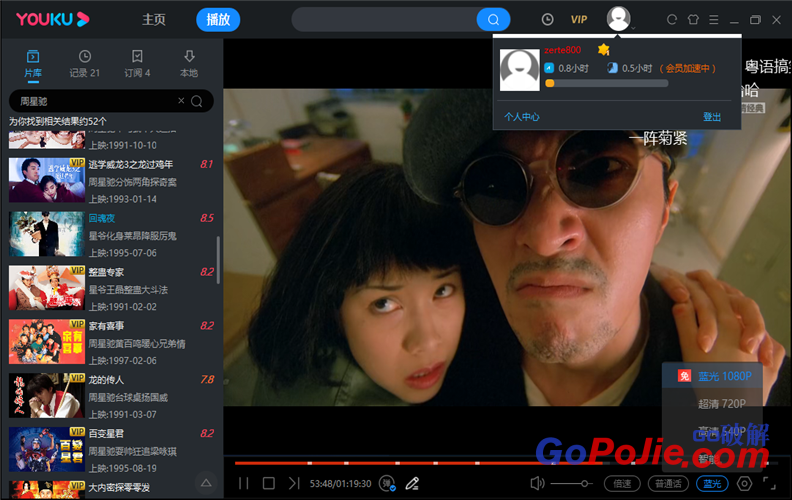Open the danmaku edit pencil icon

click(412, 484)
